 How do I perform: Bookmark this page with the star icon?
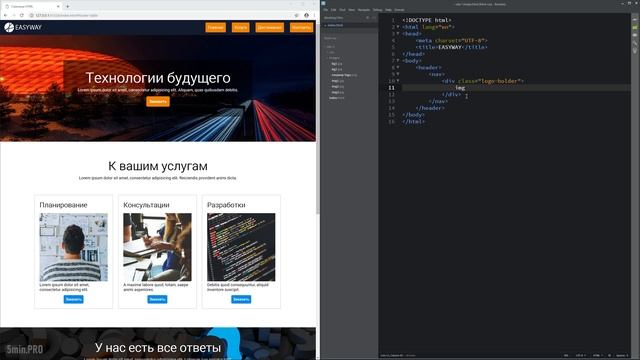pyautogui.click(x=297, y=15)
